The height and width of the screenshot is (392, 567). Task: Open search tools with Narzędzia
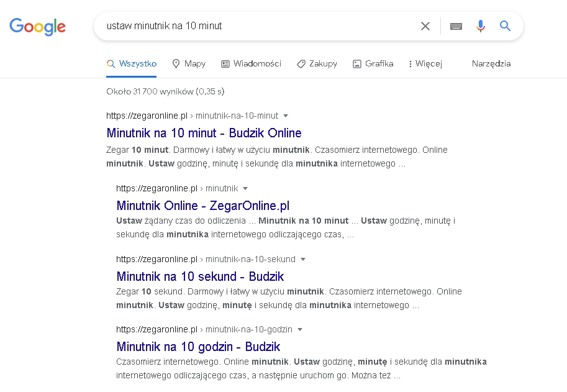pyautogui.click(x=491, y=63)
